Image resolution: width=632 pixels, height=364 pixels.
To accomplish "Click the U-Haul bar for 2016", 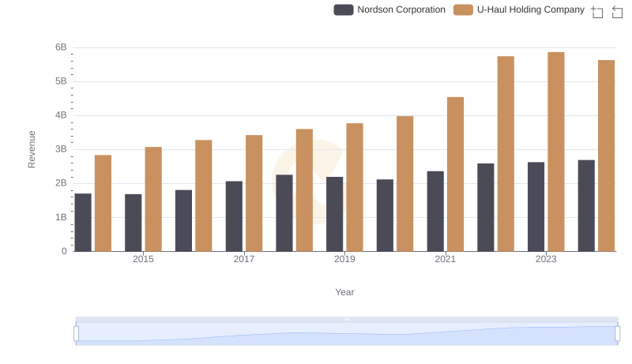I will 204,196.
